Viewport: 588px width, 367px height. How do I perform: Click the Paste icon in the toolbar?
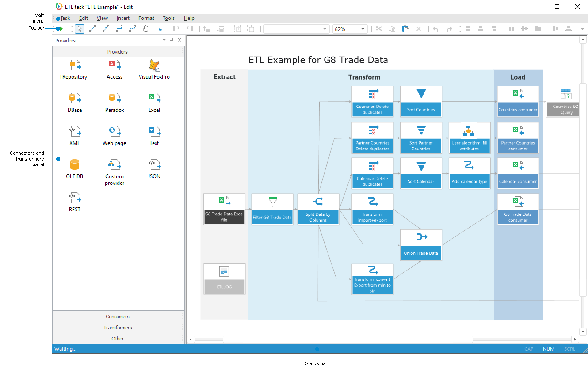coord(405,29)
